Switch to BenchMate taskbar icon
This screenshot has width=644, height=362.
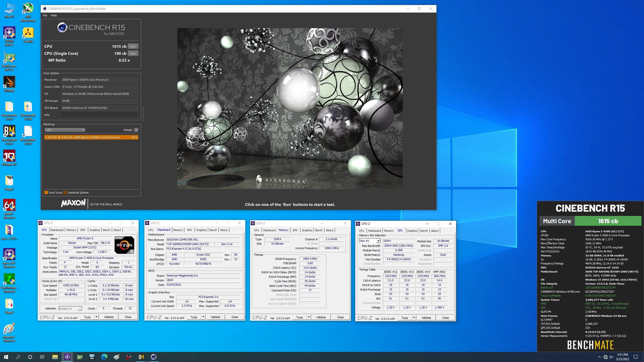[x=141, y=357]
